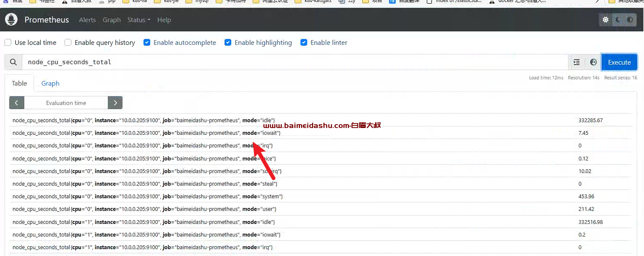Uncheck the Enable linter option

[304, 42]
